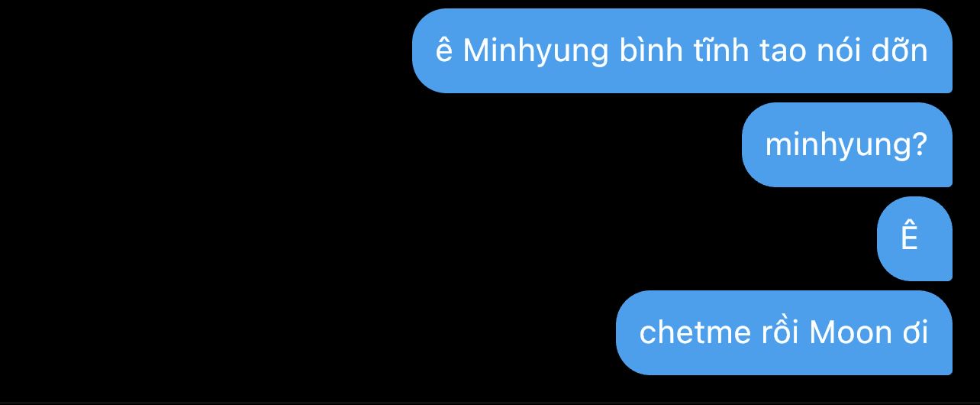Click the 'minhyung?' message bubble
980x405 pixels.
coord(847,144)
